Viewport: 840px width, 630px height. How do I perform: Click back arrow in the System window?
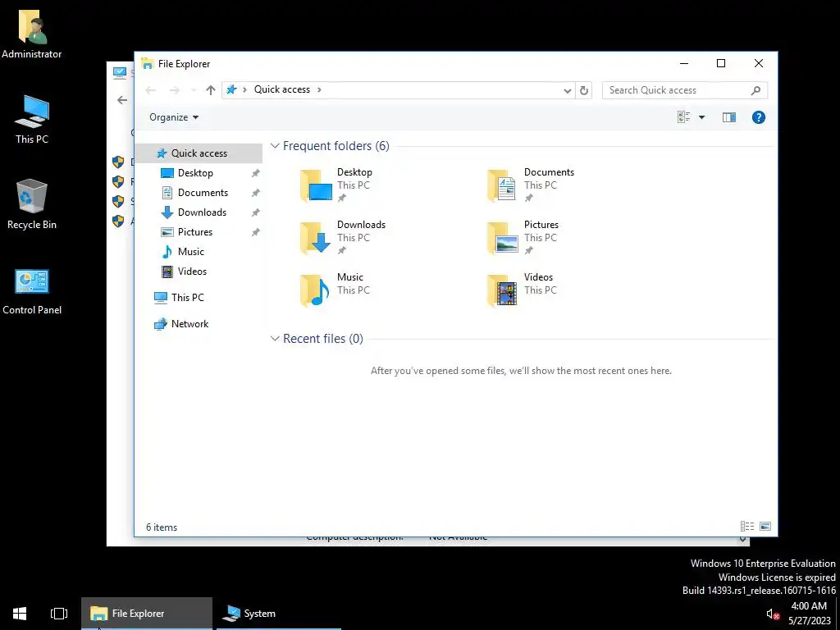(122, 99)
